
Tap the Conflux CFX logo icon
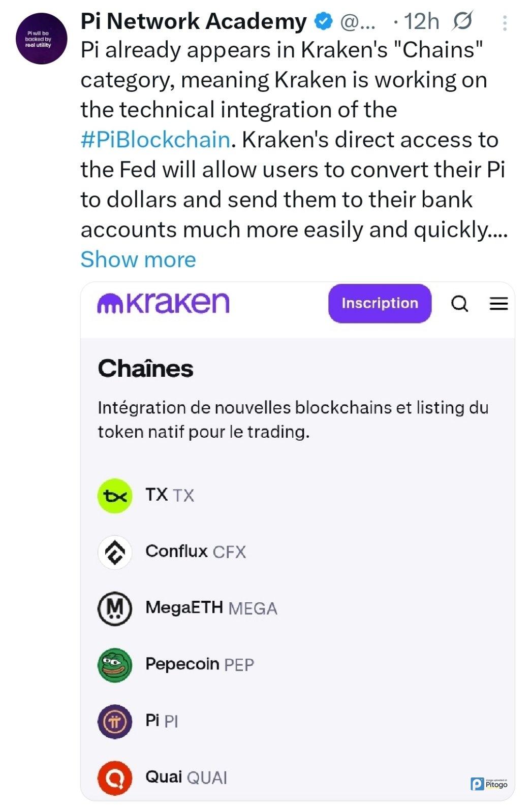[115, 552]
